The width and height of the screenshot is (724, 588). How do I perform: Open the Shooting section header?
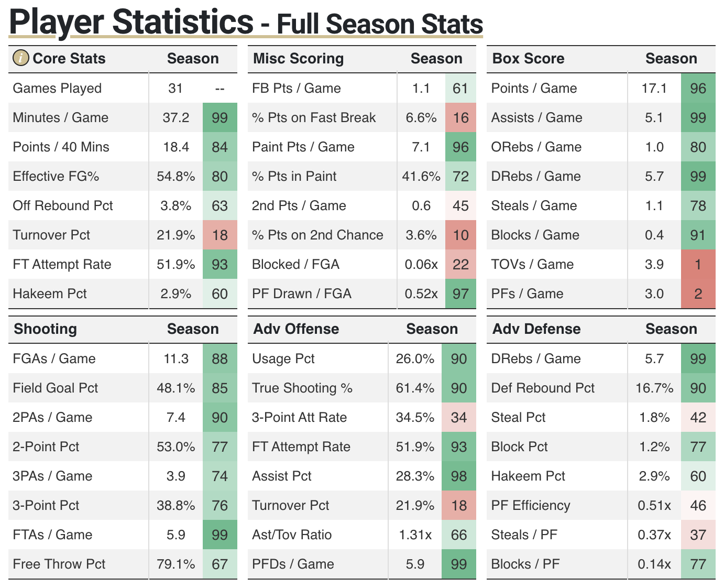(45, 329)
